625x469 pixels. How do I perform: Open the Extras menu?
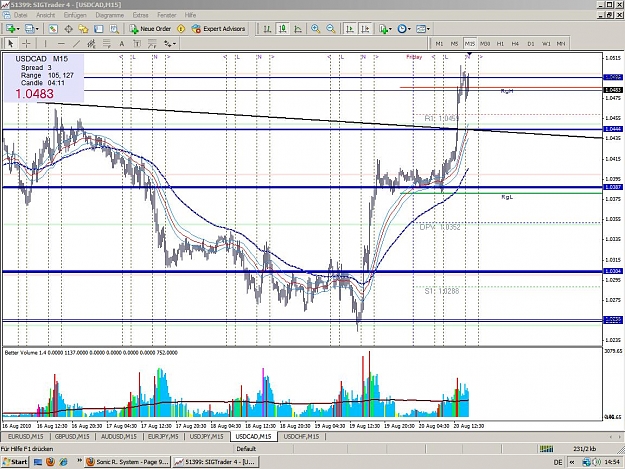140,15
